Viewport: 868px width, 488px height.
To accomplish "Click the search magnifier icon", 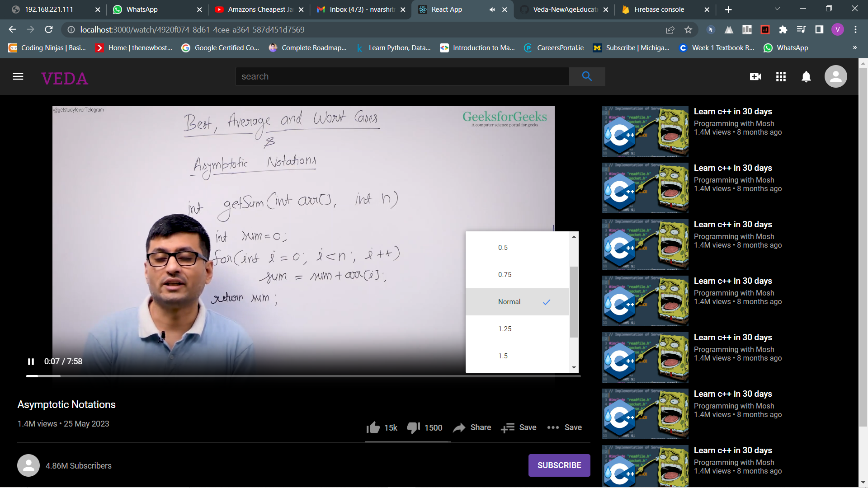I will 587,76.
